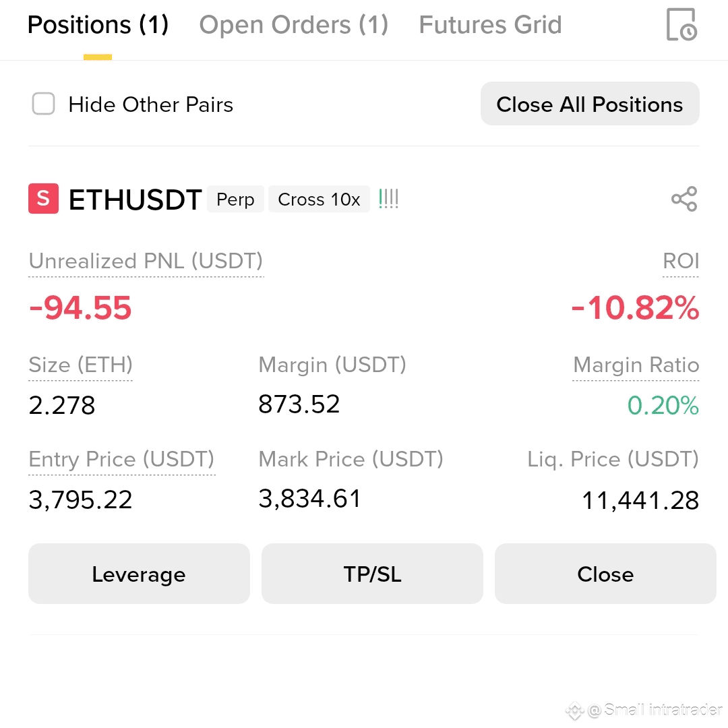Tick the Hide Other Pairs checkbox
The width and height of the screenshot is (728, 728).
[x=43, y=104]
